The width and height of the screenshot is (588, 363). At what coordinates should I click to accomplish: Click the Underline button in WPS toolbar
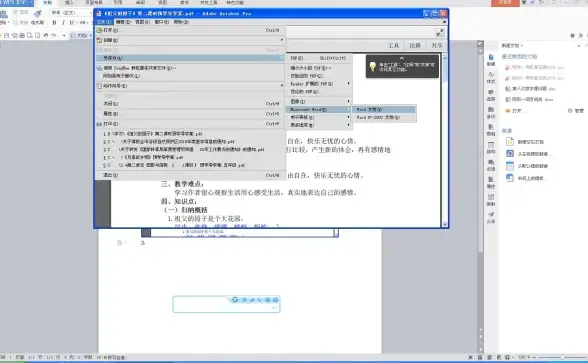coord(71,22)
